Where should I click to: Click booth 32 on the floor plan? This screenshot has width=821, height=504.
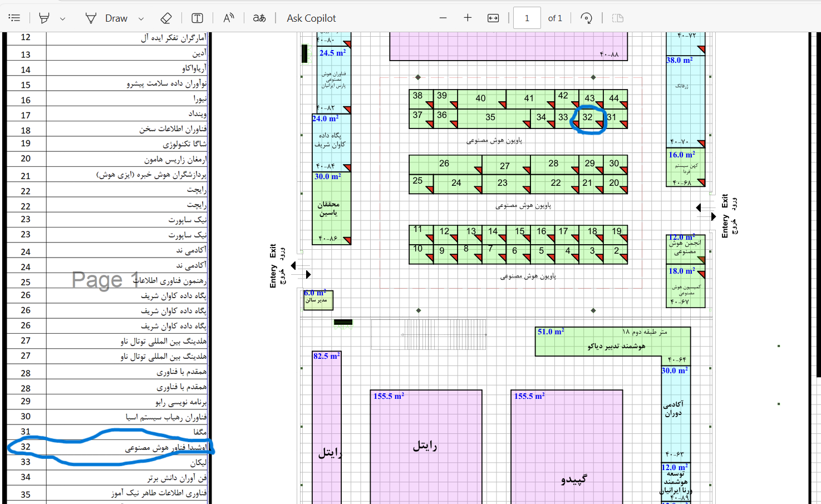coord(588,117)
